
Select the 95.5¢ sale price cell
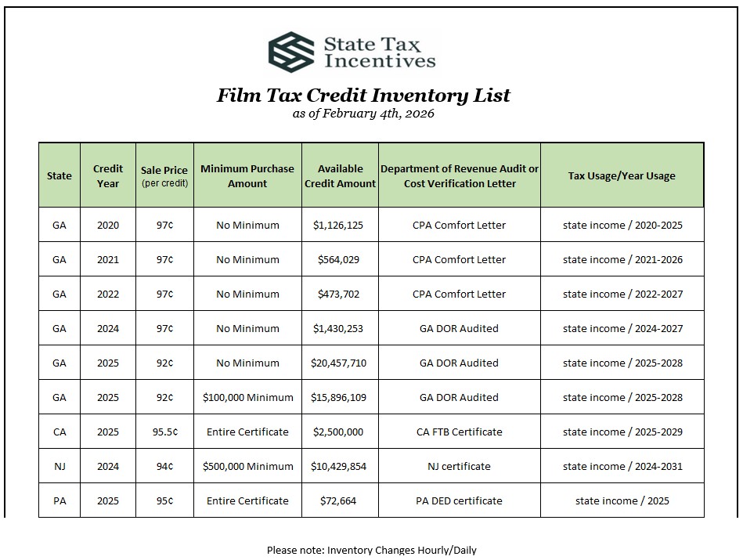pos(164,432)
